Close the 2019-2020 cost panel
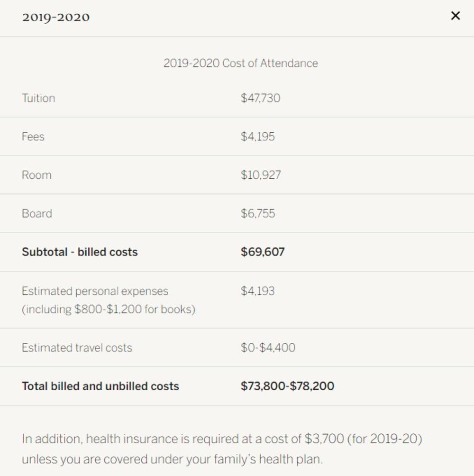The image size is (474, 476). 455,16
